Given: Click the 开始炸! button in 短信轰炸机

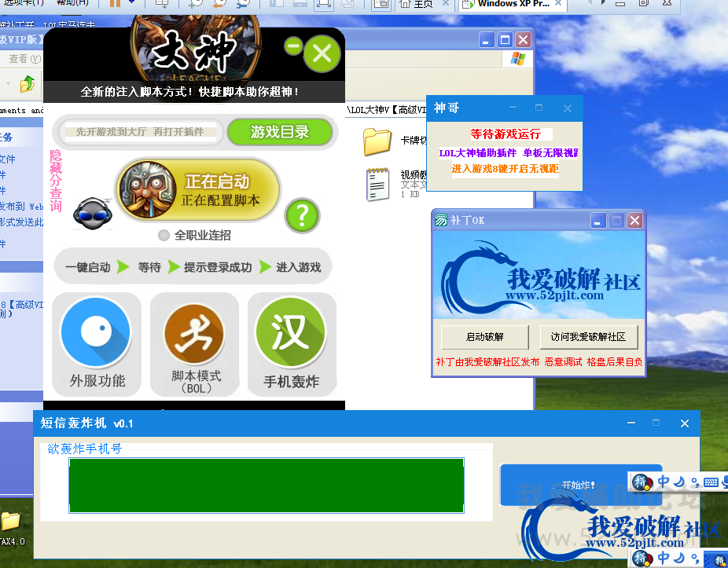Looking at the screenshot, I should pos(580,485).
